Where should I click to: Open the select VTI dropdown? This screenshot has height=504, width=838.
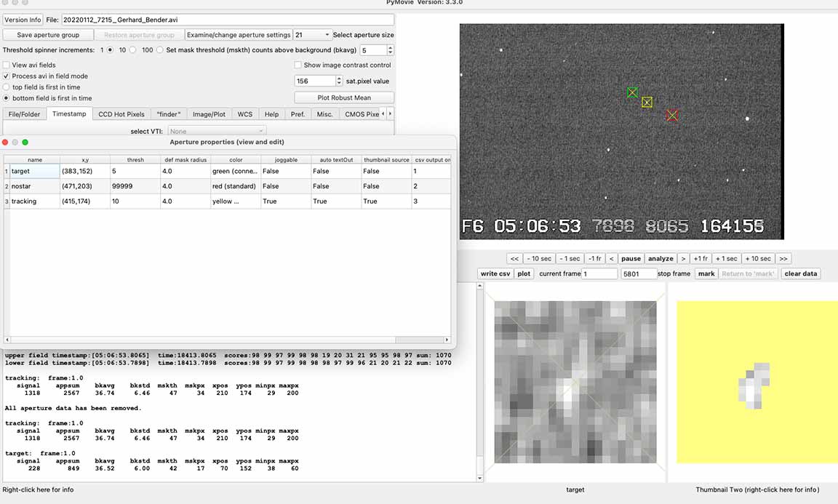217,131
